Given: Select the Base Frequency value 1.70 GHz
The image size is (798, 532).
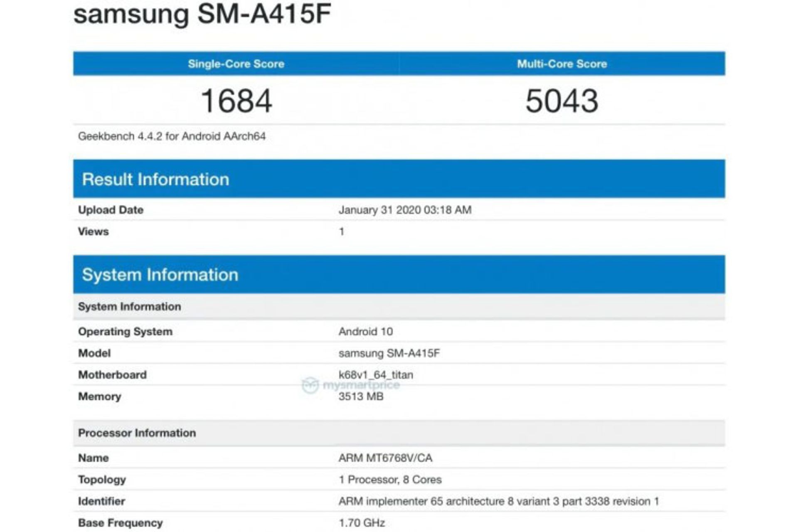Looking at the screenshot, I should click(x=360, y=523).
